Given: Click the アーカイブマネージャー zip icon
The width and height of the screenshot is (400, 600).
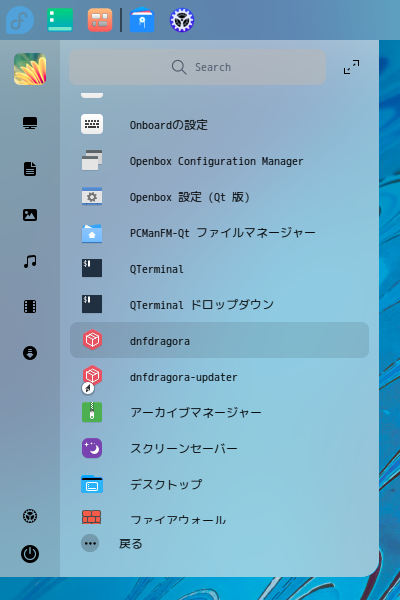Looking at the screenshot, I should click(x=92, y=412).
